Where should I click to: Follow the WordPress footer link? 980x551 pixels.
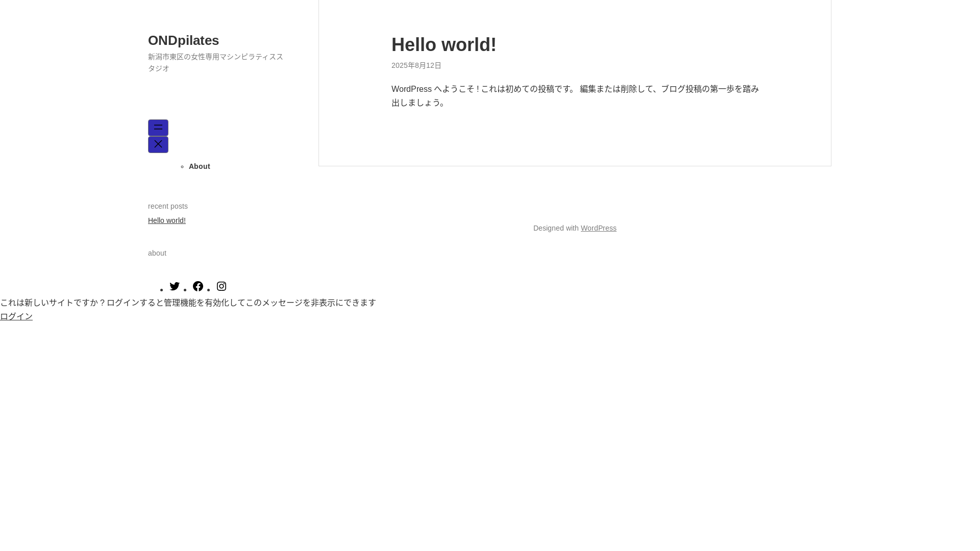(x=599, y=228)
